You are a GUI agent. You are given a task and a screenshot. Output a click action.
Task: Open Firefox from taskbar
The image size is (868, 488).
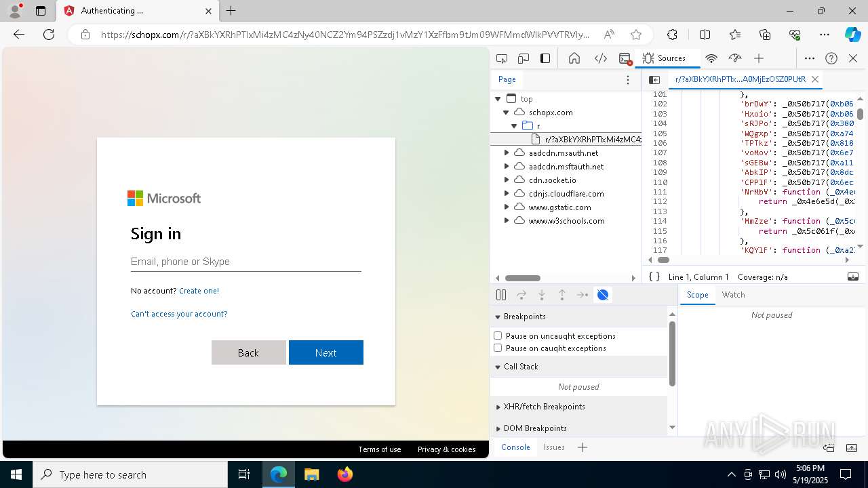click(344, 474)
